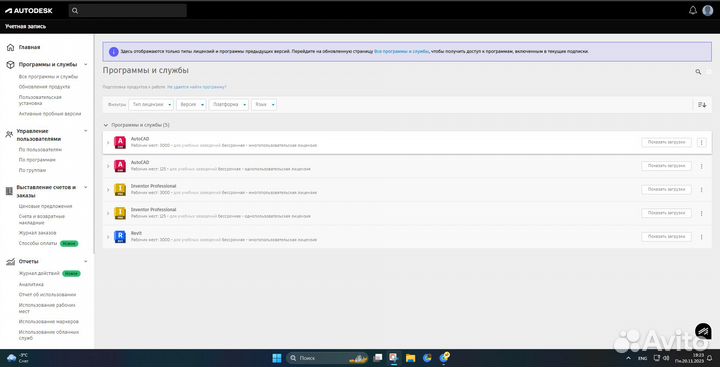Click the Выставление счетов и заказы icon
This screenshot has width=720, height=367.
pos(9,191)
